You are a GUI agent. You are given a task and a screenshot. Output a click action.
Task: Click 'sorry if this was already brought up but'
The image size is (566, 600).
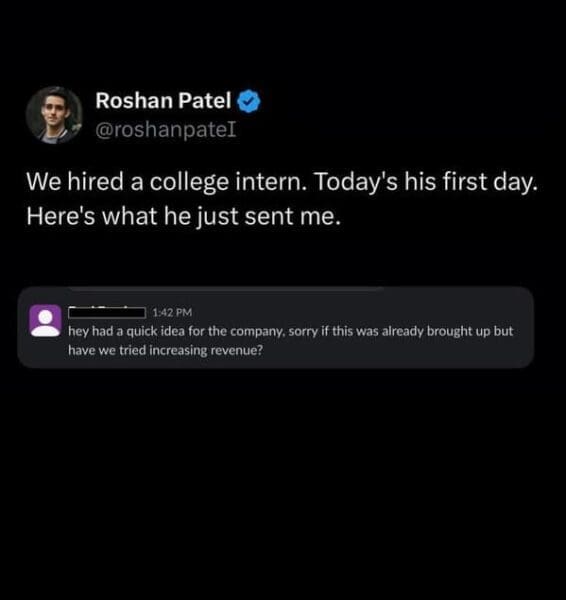401,331
